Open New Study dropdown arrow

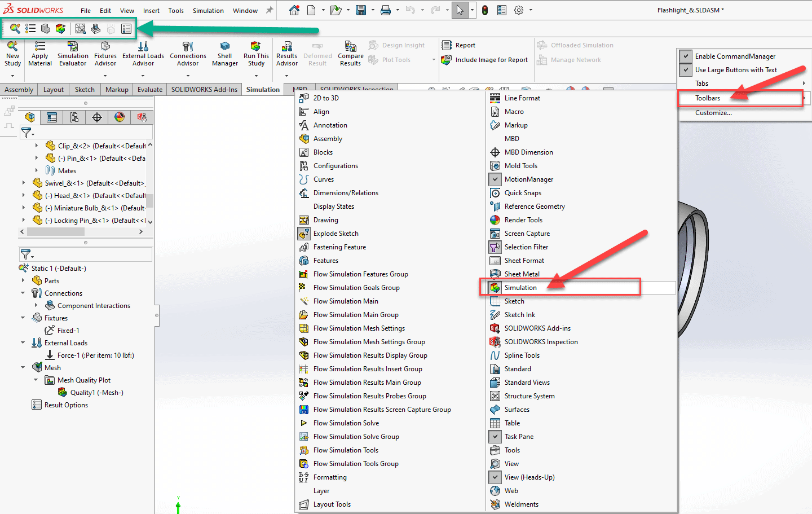pos(12,75)
